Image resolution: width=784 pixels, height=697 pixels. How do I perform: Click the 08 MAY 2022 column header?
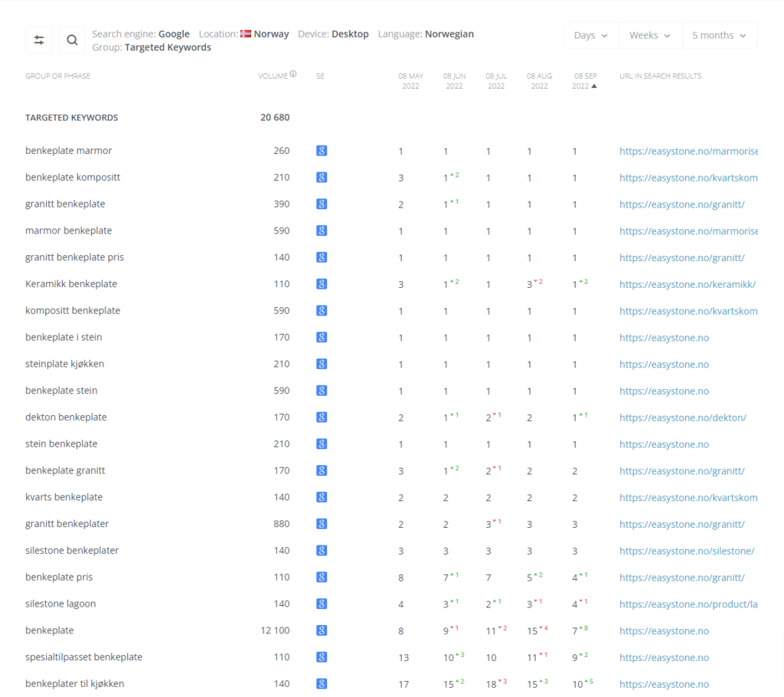[410, 81]
